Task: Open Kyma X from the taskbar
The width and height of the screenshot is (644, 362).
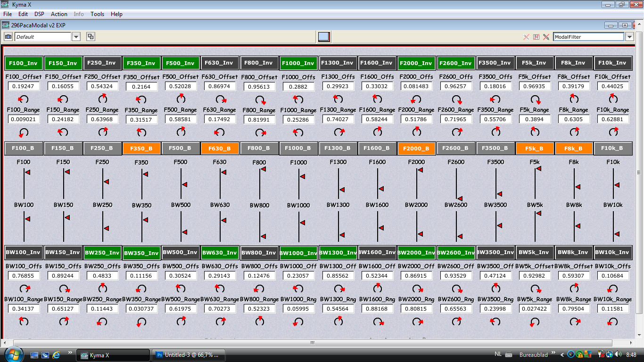Action: pyautogui.click(x=113, y=354)
